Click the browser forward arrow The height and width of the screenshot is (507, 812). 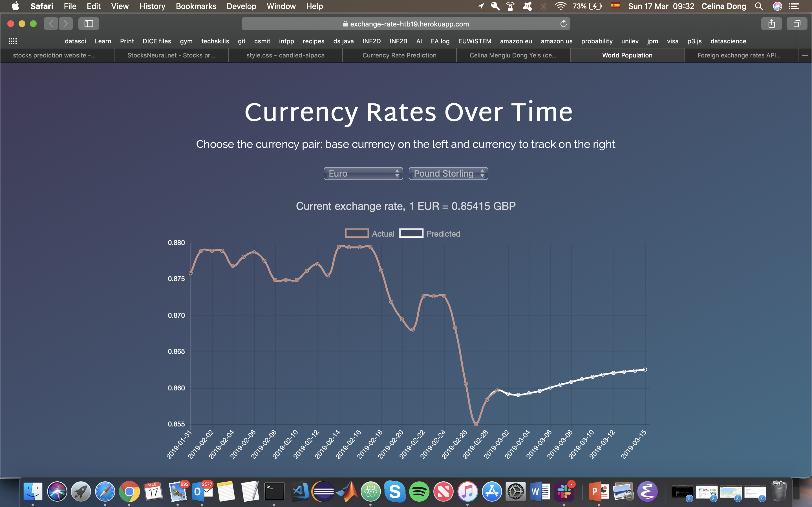click(66, 24)
